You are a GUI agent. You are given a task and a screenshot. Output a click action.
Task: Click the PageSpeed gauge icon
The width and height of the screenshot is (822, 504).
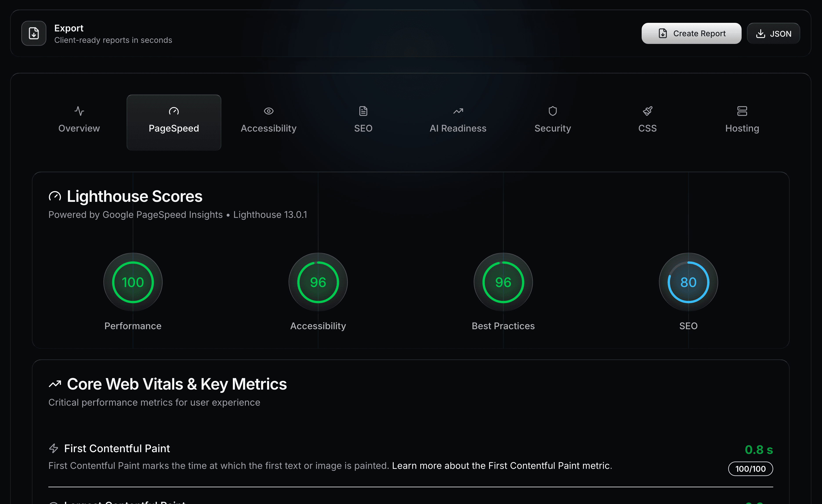[x=174, y=111]
